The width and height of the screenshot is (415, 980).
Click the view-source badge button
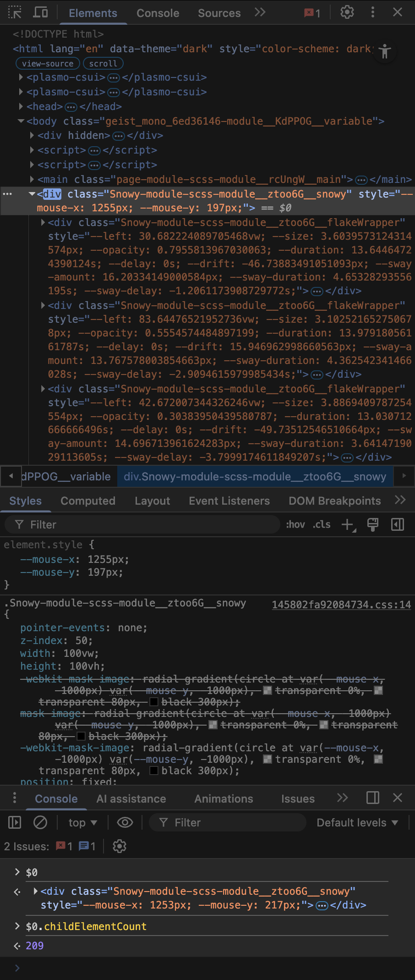(48, 64)
